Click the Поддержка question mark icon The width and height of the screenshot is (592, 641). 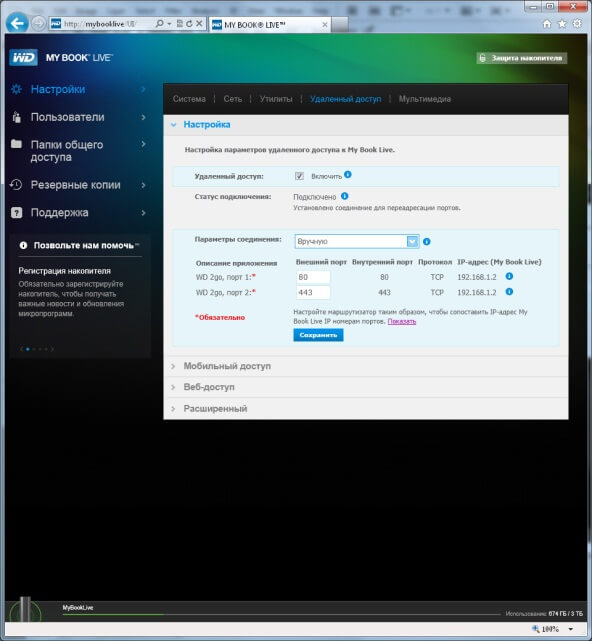coord(16,213)
